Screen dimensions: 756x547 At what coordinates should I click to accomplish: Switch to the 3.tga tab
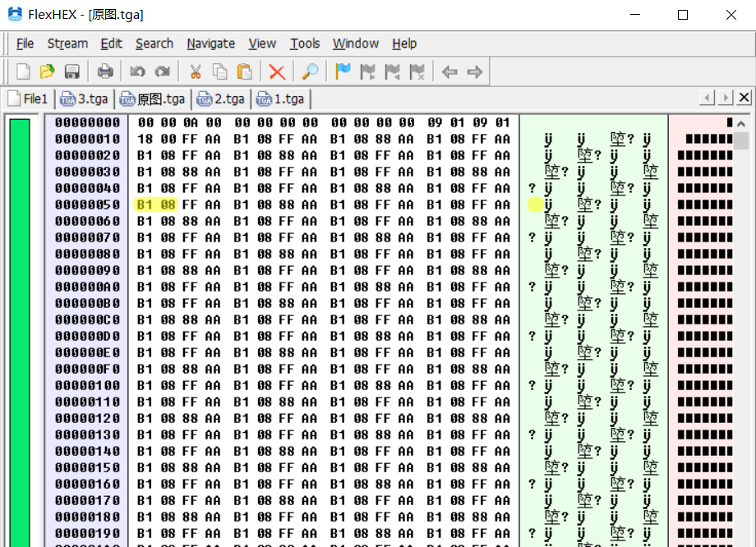[85, 99]
